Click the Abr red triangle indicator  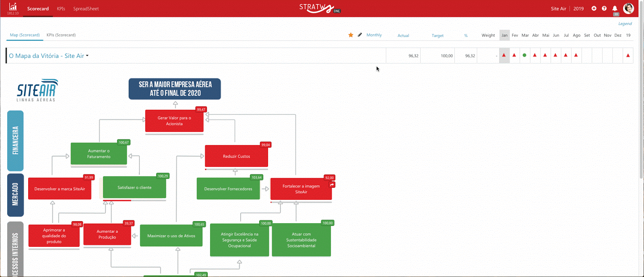tap(535, 55)
